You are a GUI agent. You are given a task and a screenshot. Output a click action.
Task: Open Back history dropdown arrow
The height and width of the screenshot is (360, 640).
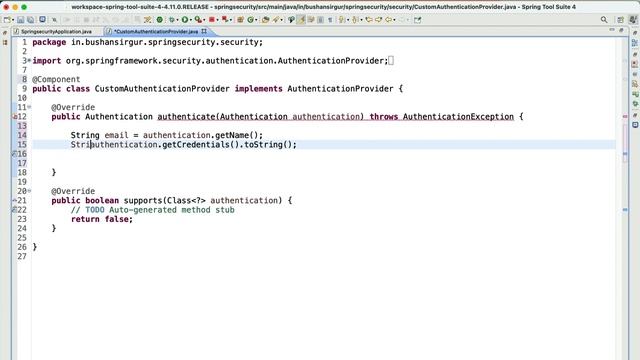394,20
